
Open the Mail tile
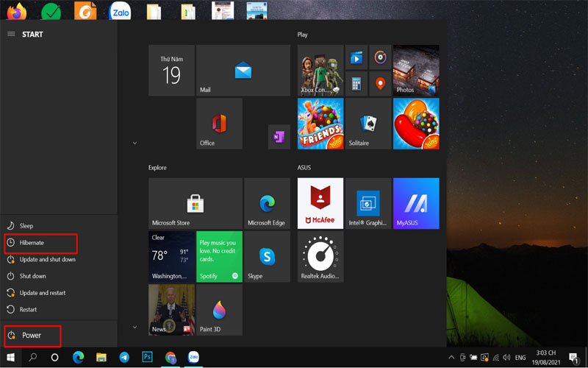(x=243, y=71)
